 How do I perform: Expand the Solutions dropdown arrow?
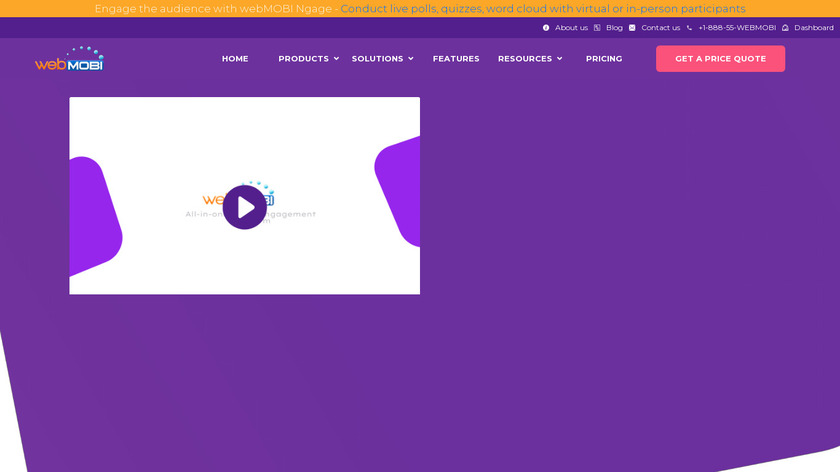(x=410, y=59)
